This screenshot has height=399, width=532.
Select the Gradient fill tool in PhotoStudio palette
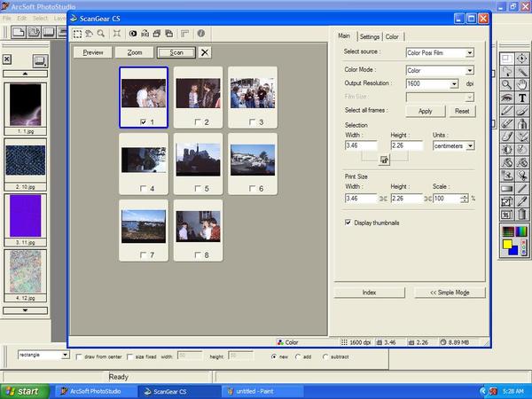point(507,189)
